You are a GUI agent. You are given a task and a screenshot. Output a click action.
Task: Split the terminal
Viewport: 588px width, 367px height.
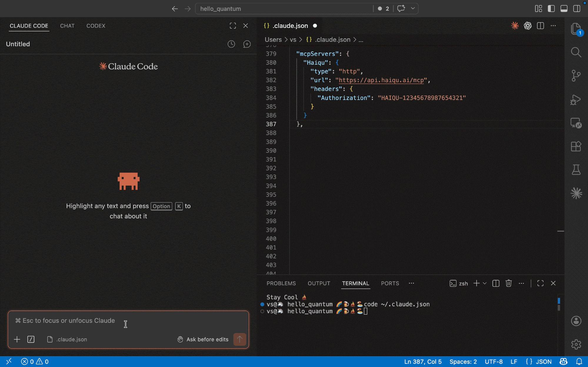(496, 283)
